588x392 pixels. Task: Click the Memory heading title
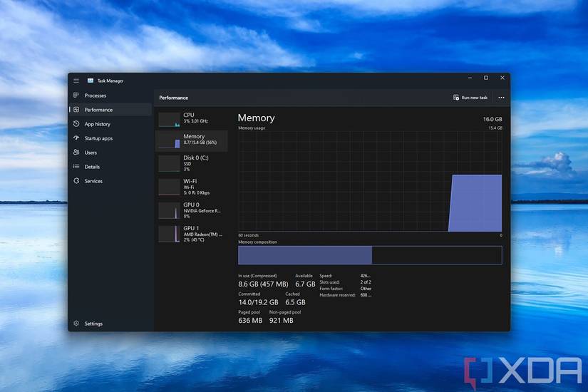click(256, 118)
